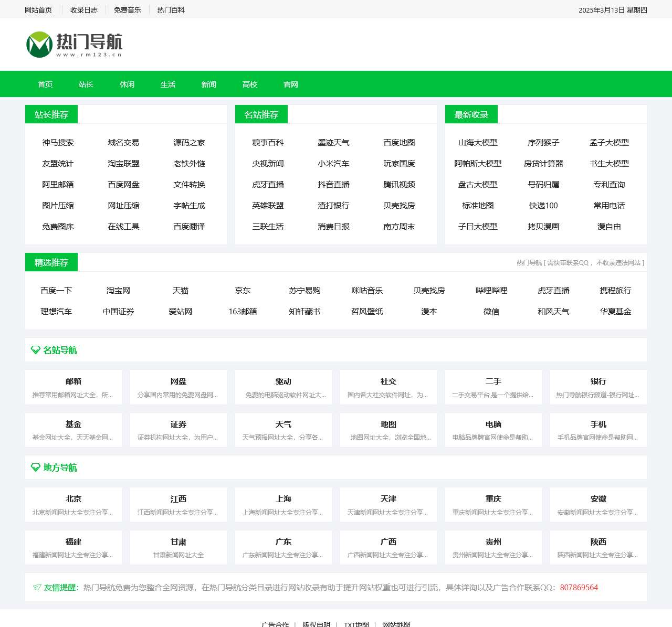Click the QQ number 807869564
Image resolution: width=672 pixels, height=627 pixels.
click(x=579, y=588)
